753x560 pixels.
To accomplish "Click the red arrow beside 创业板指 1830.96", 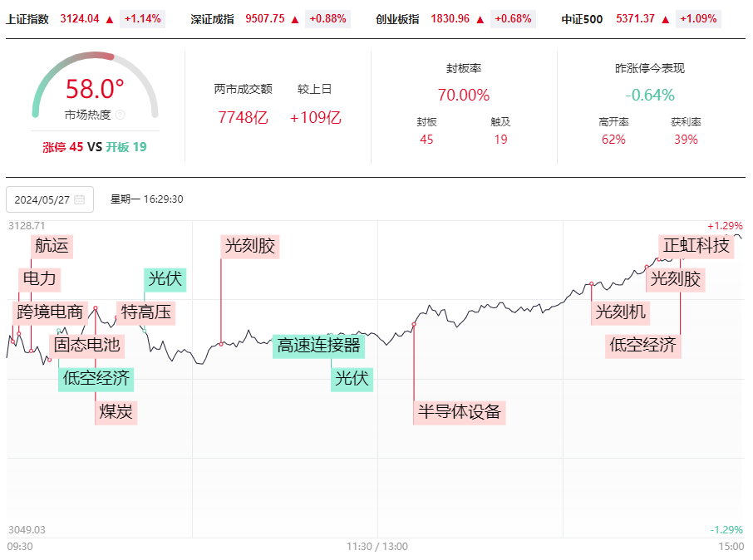I will click(480, 19).
